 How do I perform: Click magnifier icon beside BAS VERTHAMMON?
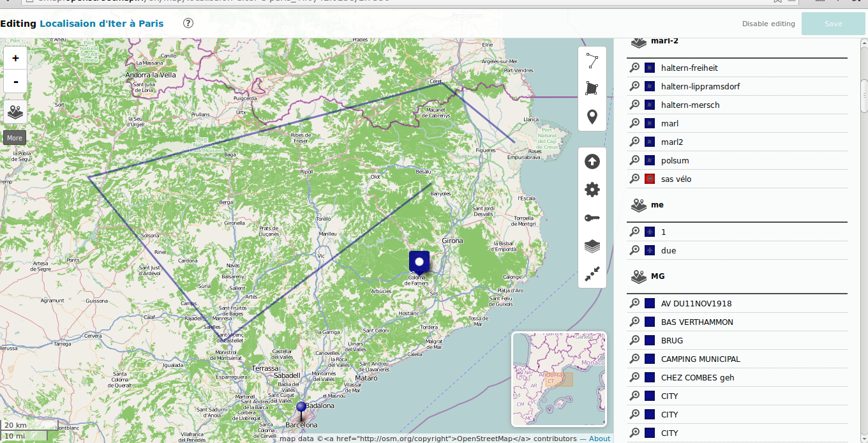[x=634, y=322]
